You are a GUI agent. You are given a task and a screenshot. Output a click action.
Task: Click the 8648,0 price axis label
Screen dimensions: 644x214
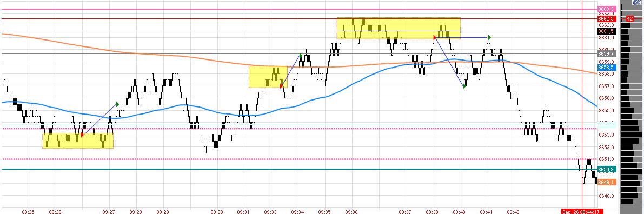point(607,196)
